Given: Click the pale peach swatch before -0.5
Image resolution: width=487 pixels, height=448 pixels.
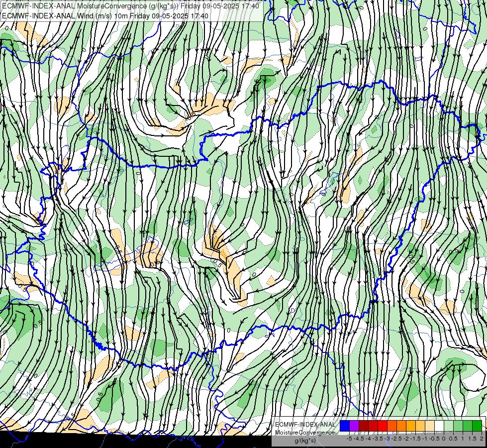Looking at the screenshot, I should click(430, 426).
